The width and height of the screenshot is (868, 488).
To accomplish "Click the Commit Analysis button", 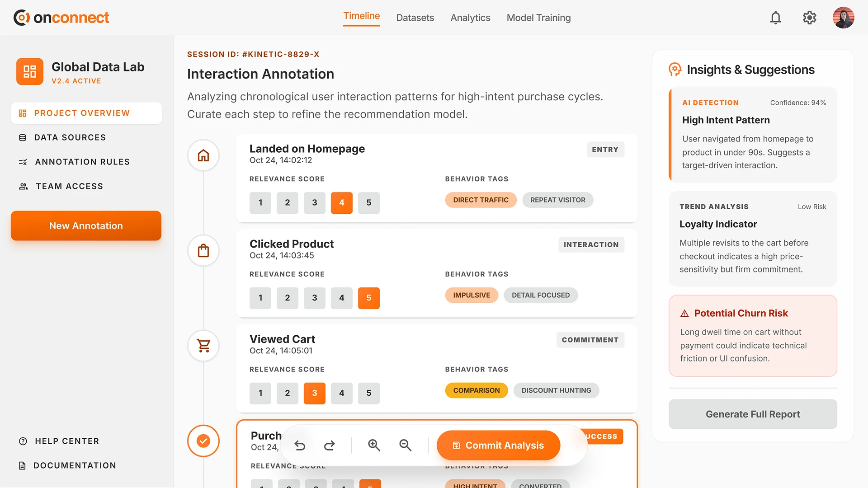I will (498, 446).
